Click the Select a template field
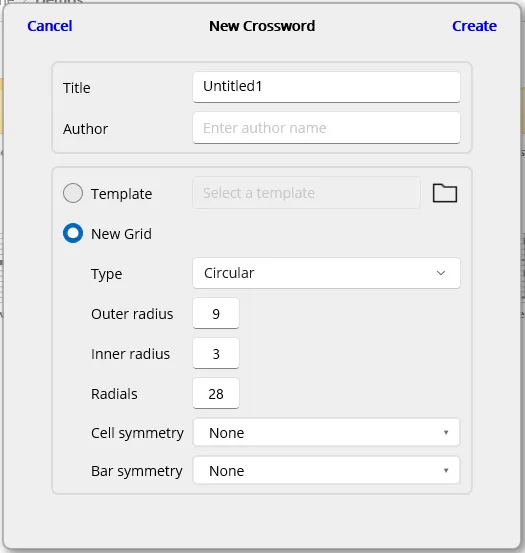The width and height of the screenshot is (525, 553). click(x=306, y=193)
